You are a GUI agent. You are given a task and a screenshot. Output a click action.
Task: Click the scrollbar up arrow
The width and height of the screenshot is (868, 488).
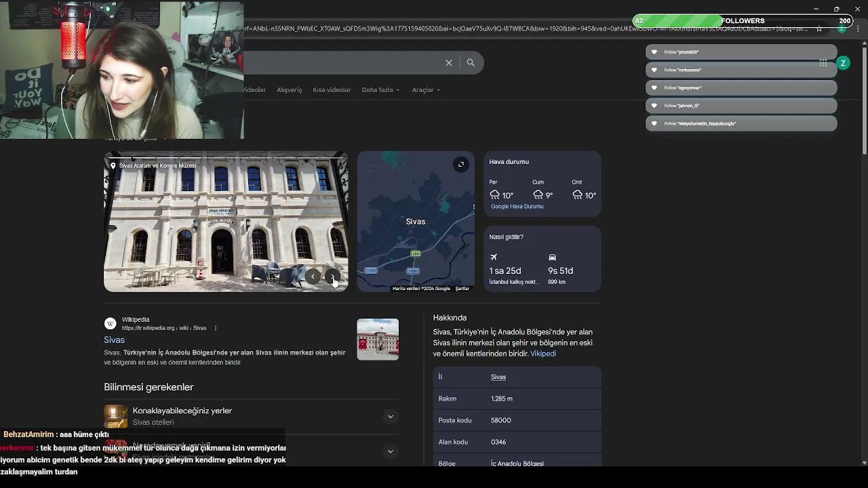click(864, 42)
